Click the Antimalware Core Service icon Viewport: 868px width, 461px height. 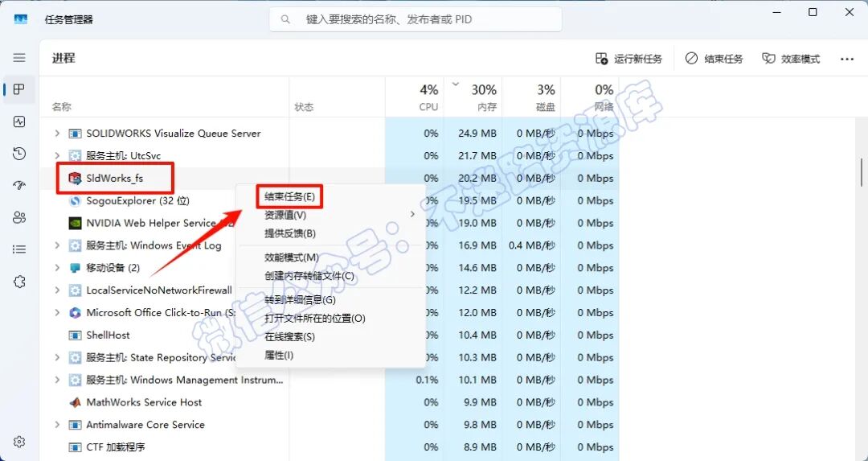point(74,425)
